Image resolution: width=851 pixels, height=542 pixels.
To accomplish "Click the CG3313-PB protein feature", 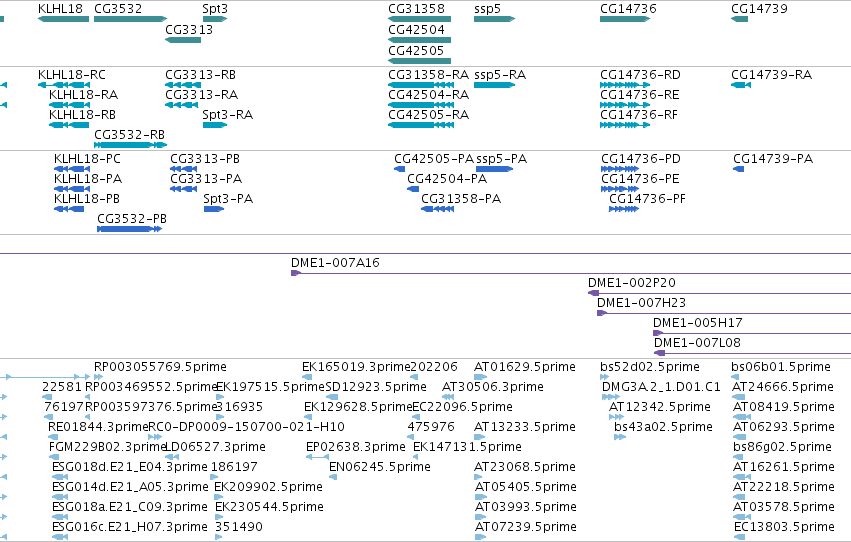I will tap(183, 169).
